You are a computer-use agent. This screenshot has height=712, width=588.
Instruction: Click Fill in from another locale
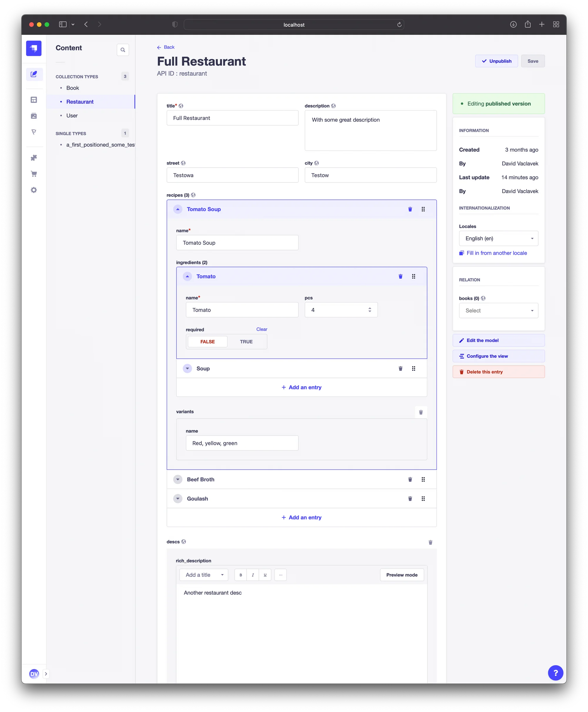pos(496,253)
